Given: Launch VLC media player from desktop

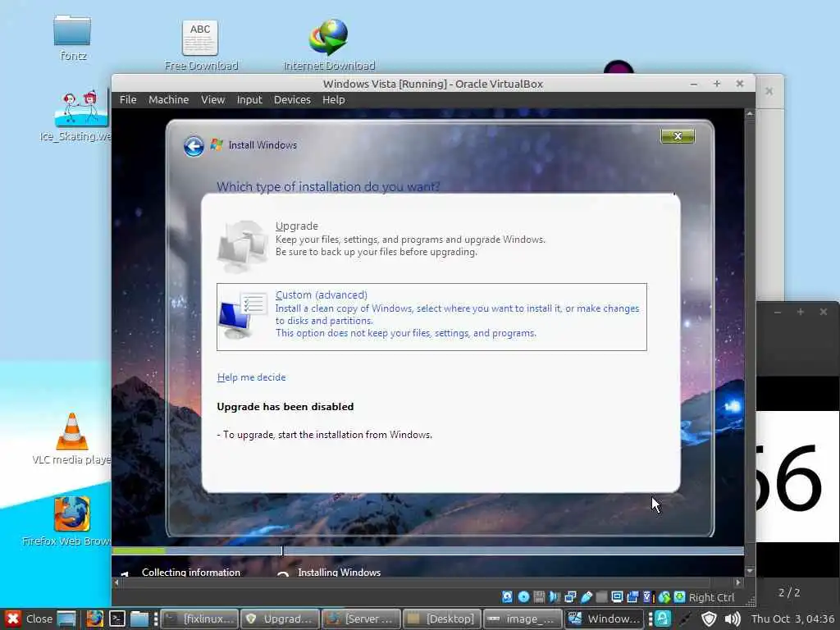Looking at the screenshot, I should coord(72,440).
